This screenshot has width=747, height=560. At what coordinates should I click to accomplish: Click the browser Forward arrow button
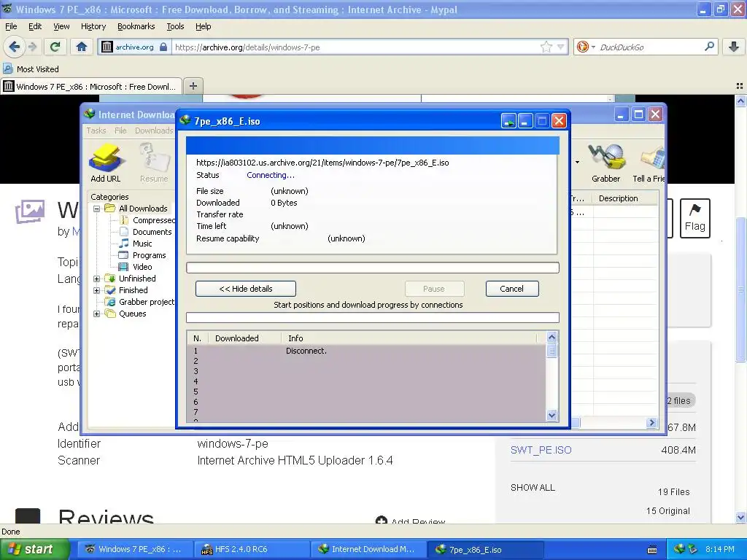click(x=32, y=47)
